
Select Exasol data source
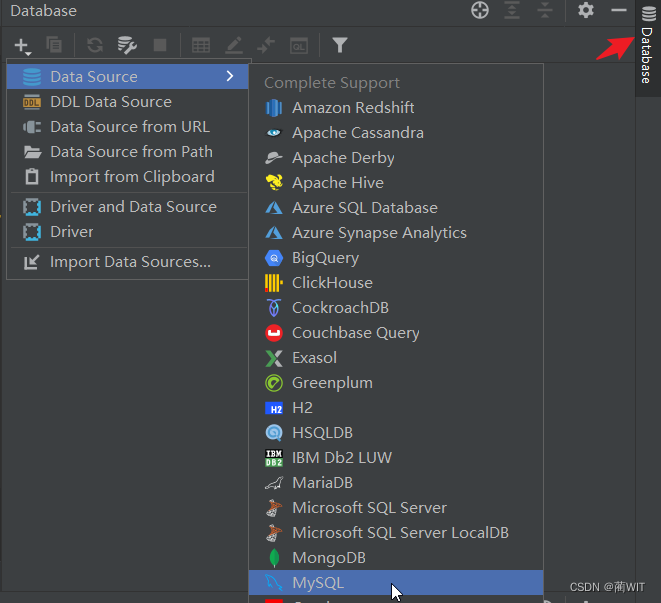coord(396,358)
